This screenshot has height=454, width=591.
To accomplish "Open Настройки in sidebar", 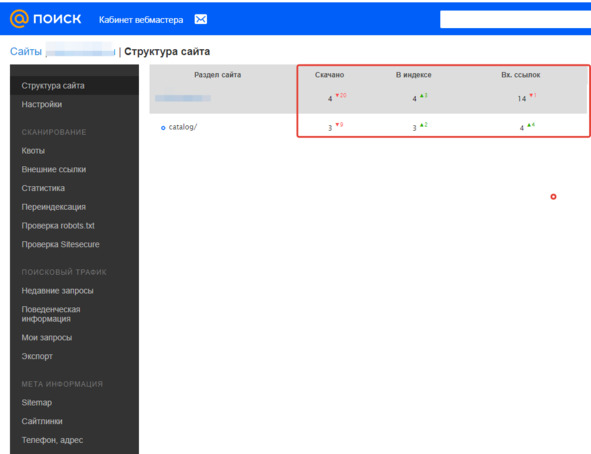I will (41, 104).
